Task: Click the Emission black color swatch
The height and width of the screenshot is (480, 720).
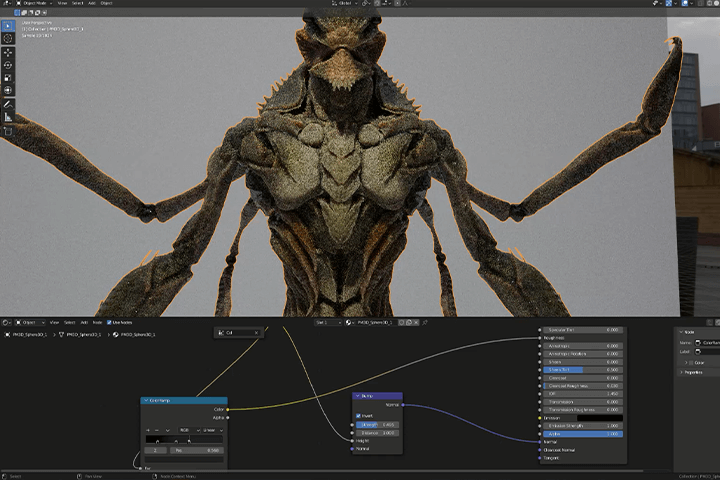Action: click(x=600, y=418)
